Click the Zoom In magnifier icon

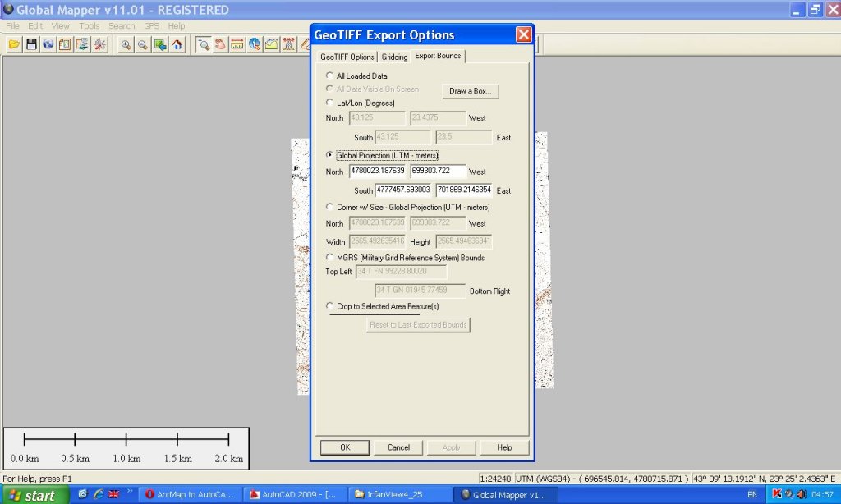point(126,44)
